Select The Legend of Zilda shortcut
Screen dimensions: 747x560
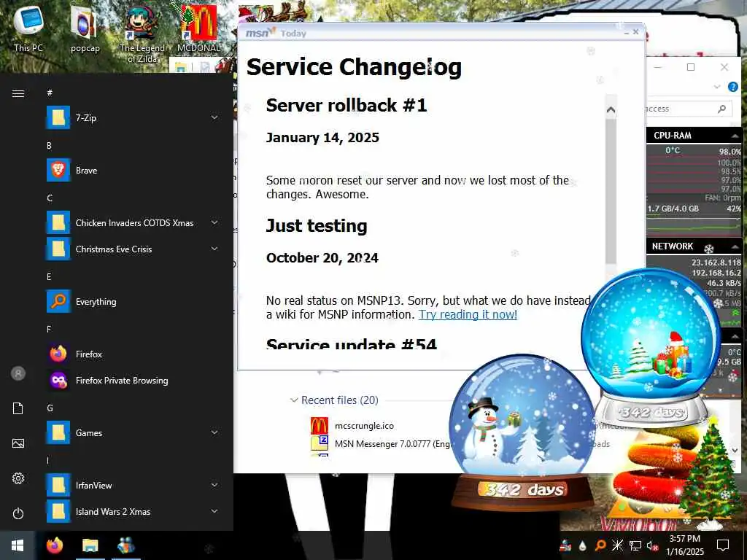[142, 34]
